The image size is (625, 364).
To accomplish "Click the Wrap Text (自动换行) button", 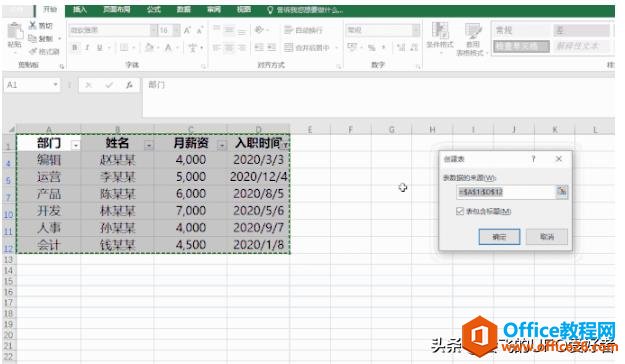I will [x=303, y=30].
